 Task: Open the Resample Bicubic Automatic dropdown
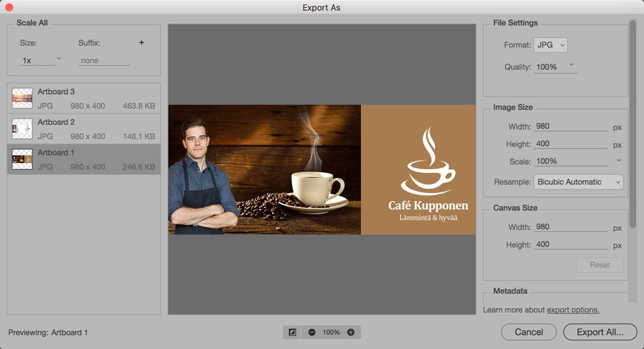[578, 182]
